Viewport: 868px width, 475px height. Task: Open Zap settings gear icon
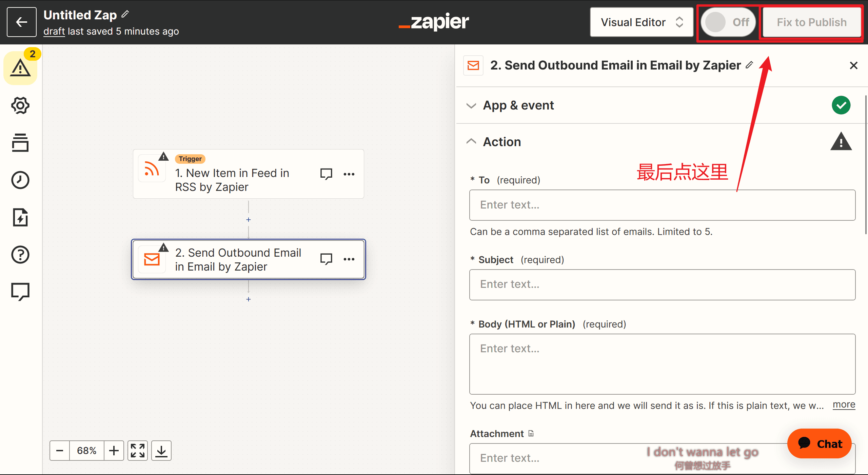pyautogui.click(x=20, y=105)
